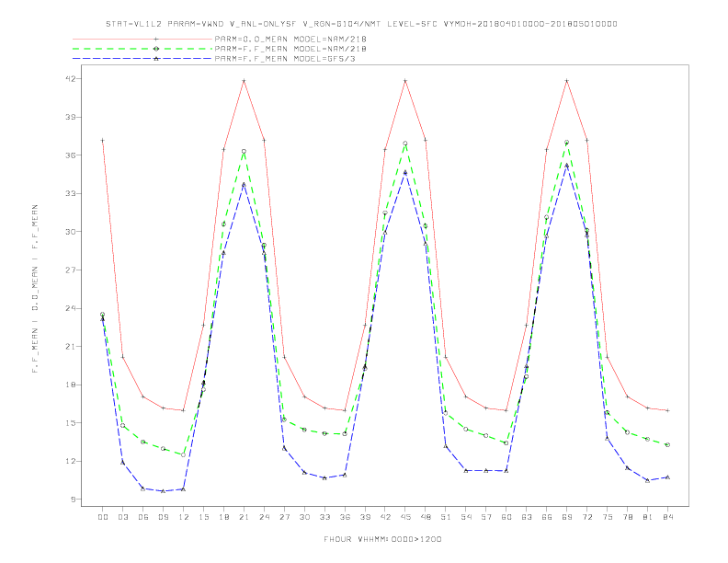
Task: Click red line peak marker at hour 21
Action: point(244,81)
